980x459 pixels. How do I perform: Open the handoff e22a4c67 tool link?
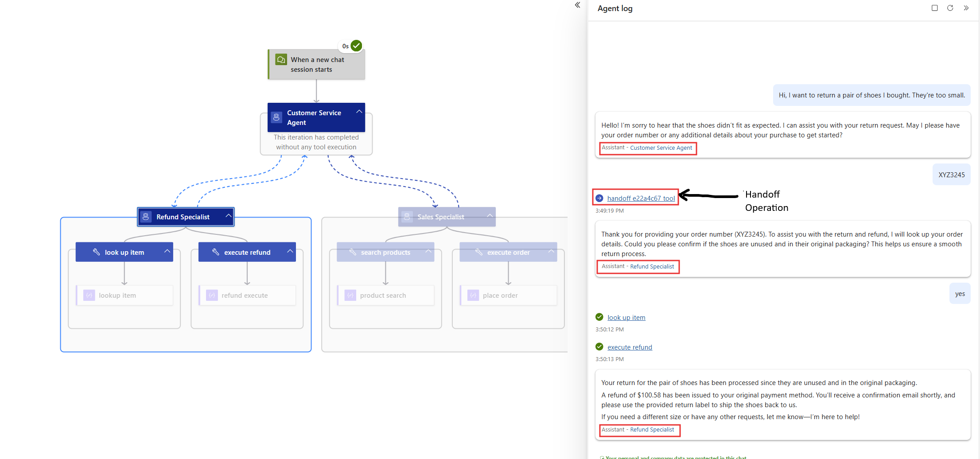641,198
